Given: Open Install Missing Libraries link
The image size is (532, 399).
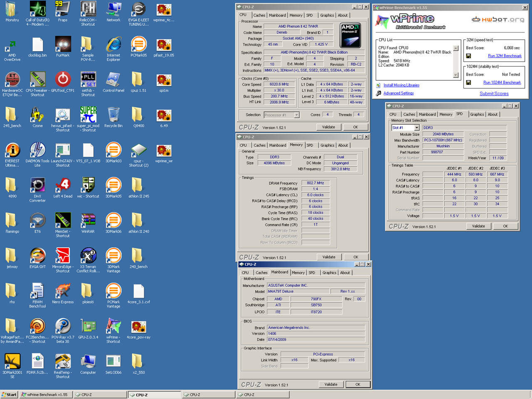Looking at the screenshot, I should (401, 85).
